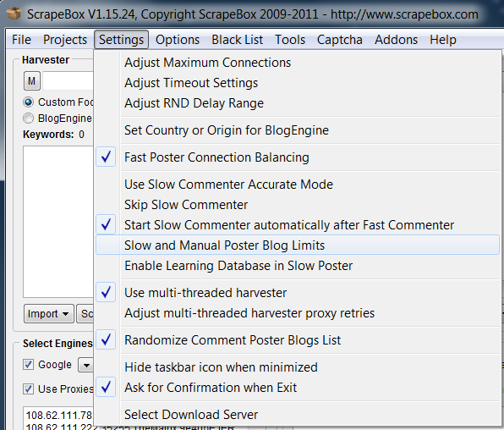Uncheck the Google engine checkbox
This screenshot has height=430, width=504.
point(28,365)
